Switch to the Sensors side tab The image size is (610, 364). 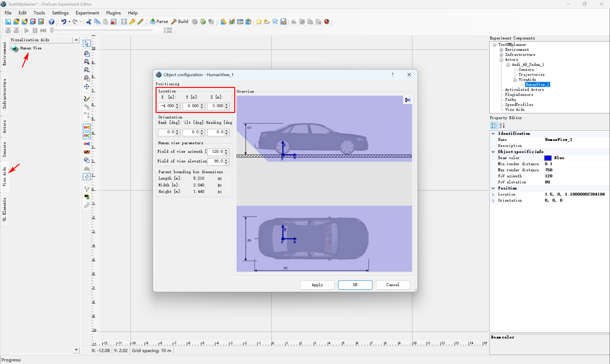tap(5, 149)
